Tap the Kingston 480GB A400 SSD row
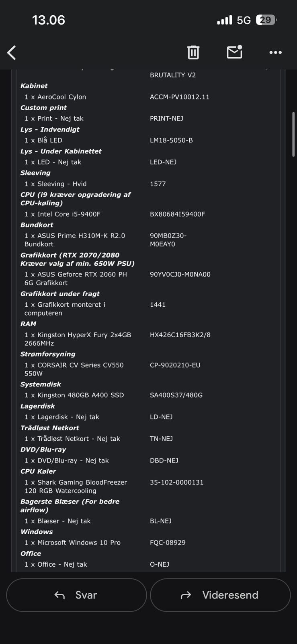 [74, 395]
